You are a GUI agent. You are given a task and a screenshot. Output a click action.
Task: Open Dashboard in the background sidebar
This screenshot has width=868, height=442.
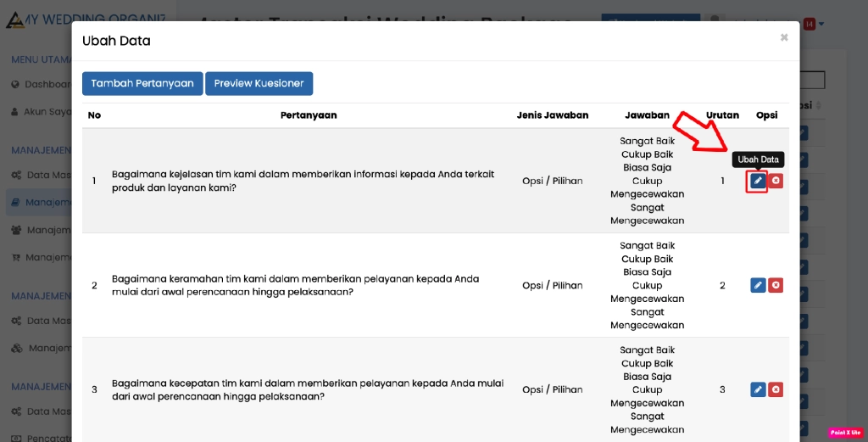click(42, 84)
